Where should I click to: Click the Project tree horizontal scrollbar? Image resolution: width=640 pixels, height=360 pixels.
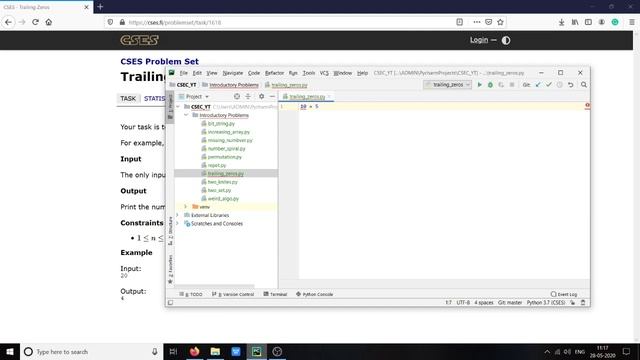coord(214,287)
